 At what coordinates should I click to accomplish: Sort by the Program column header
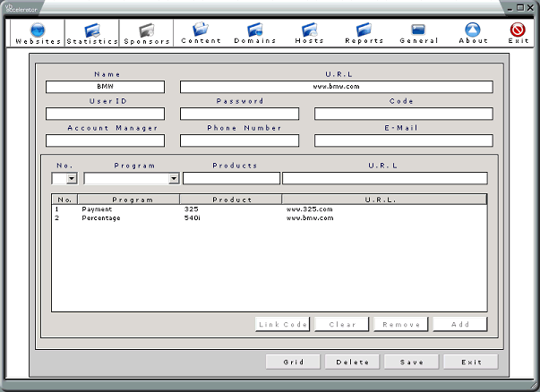(129, 200)
